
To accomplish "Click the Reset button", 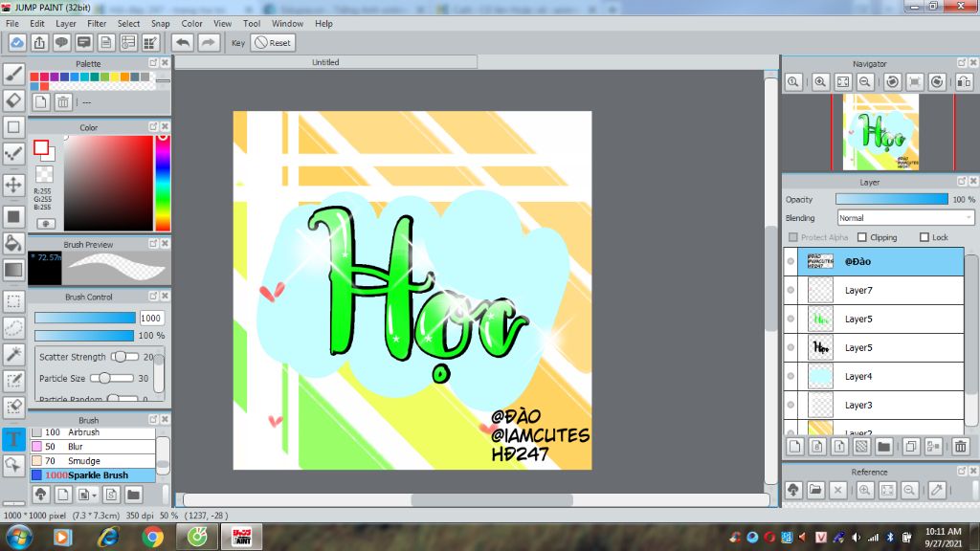I will (273, 42).
